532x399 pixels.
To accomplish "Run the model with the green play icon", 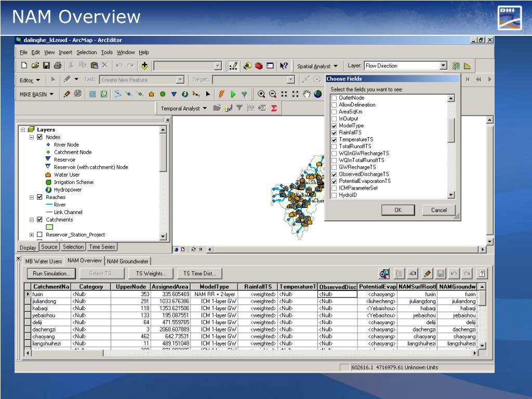I will click(233, 94).
